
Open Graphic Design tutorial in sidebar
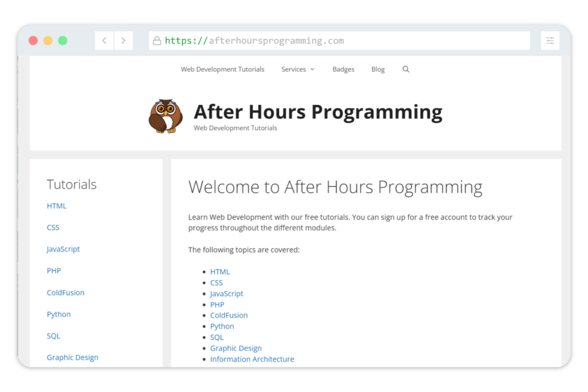point(72,358)
